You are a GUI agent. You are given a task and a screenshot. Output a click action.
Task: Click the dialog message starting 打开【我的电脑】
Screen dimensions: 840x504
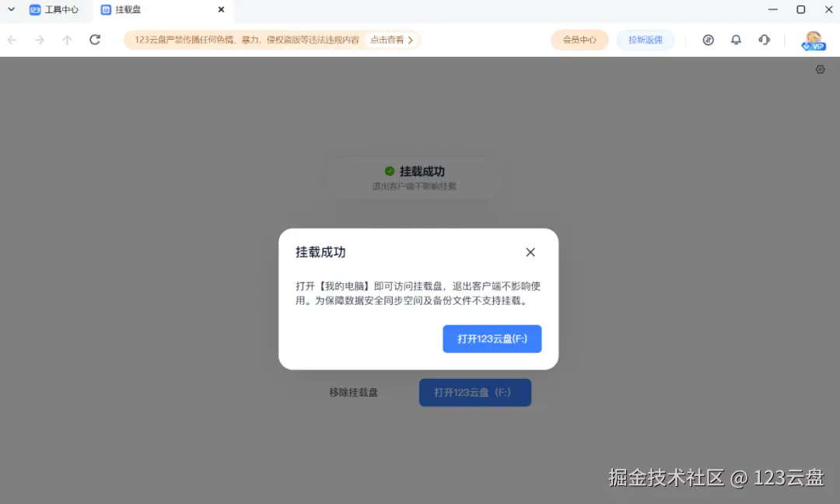pyautogui.click(x=418, y=293)
